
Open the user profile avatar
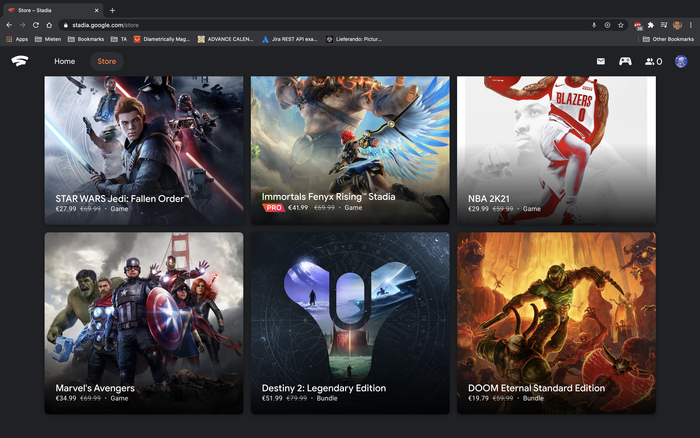click(681, 61)
